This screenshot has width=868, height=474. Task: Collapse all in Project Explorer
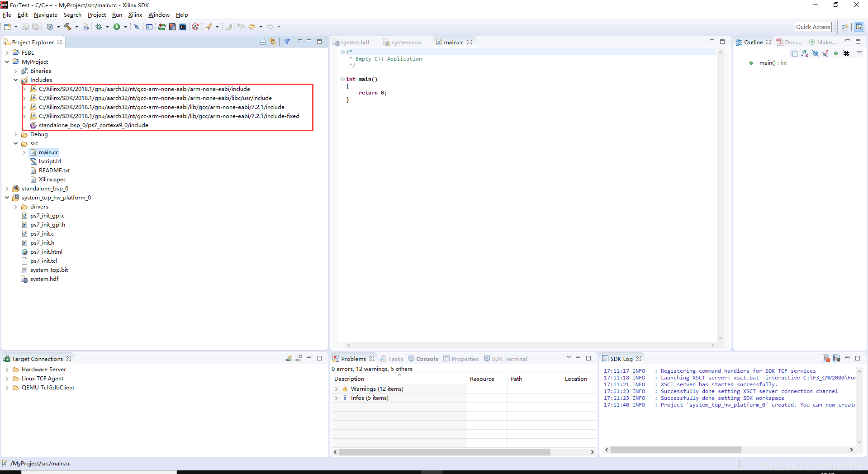pyautogui.click(x=263, y=42)
